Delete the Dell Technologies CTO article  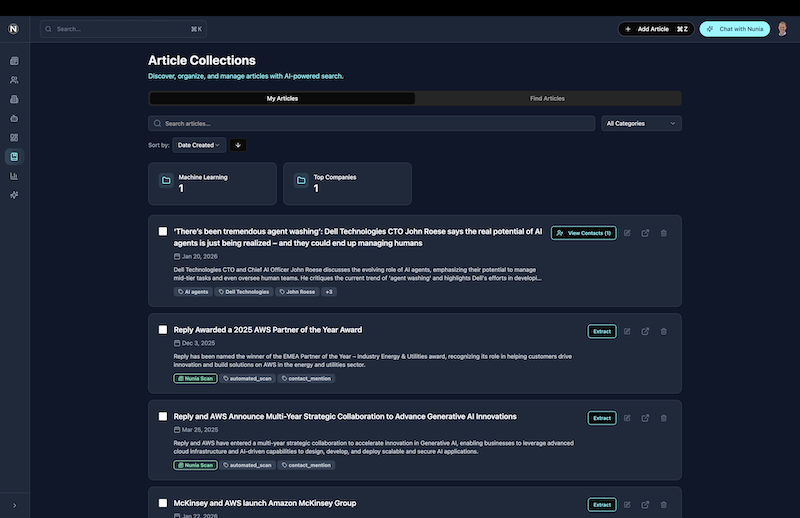click(x=664, y=233)
